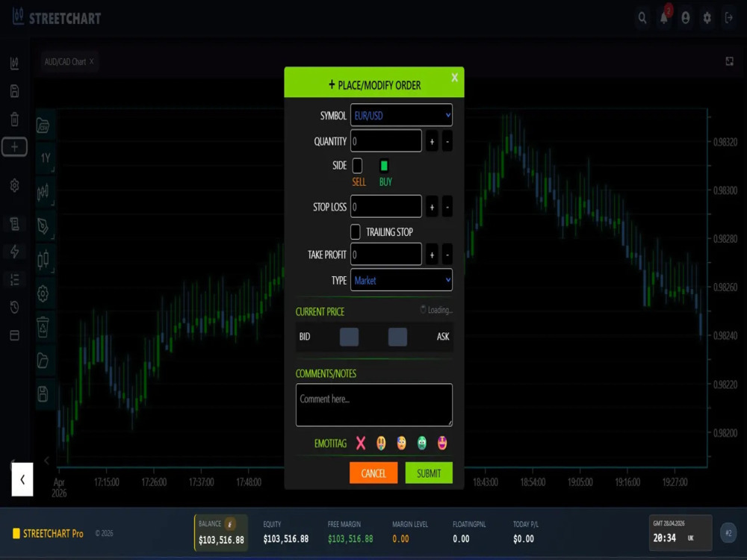This screenshot has height=560, width=747.
Task: Click the window panel icon in sidebar
Action: (15, 335)
